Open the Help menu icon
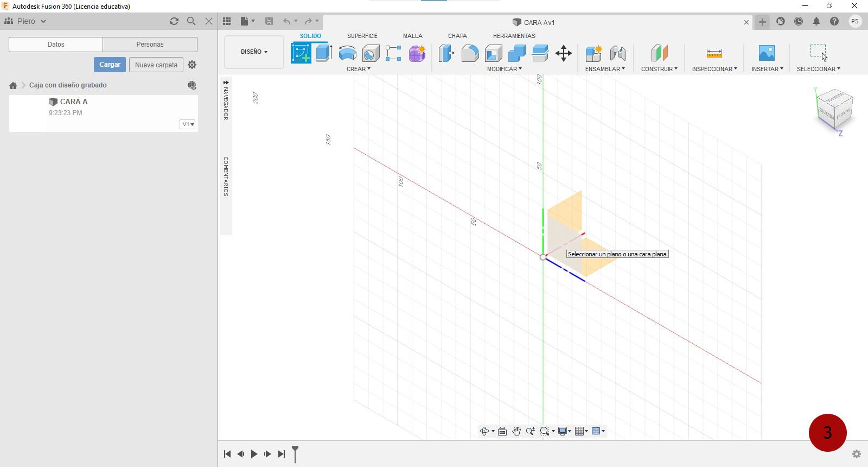 [x=834, y=21]
